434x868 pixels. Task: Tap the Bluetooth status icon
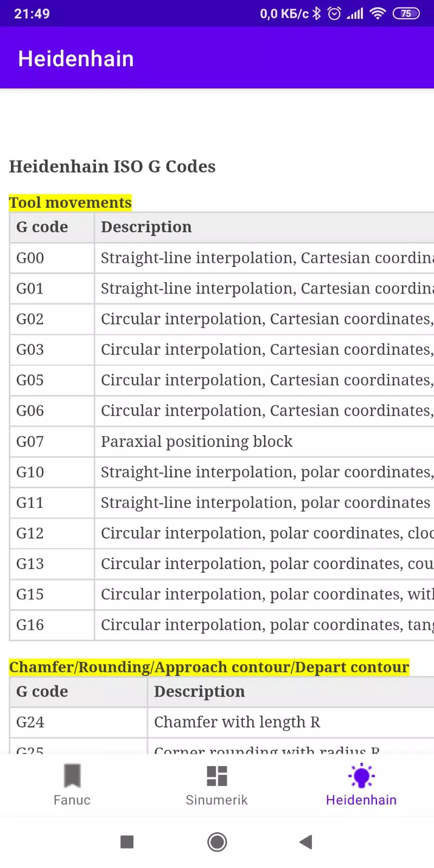point(317,14)
